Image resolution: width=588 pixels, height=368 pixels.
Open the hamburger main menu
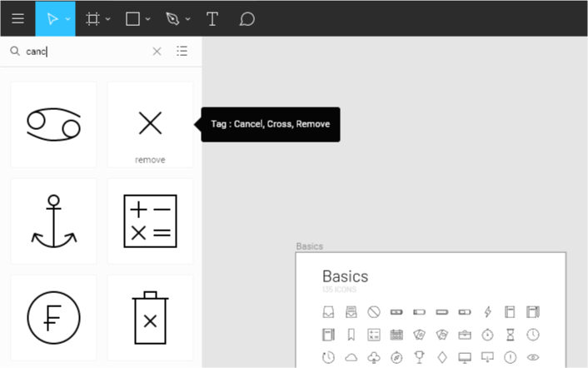click(17, 19)
